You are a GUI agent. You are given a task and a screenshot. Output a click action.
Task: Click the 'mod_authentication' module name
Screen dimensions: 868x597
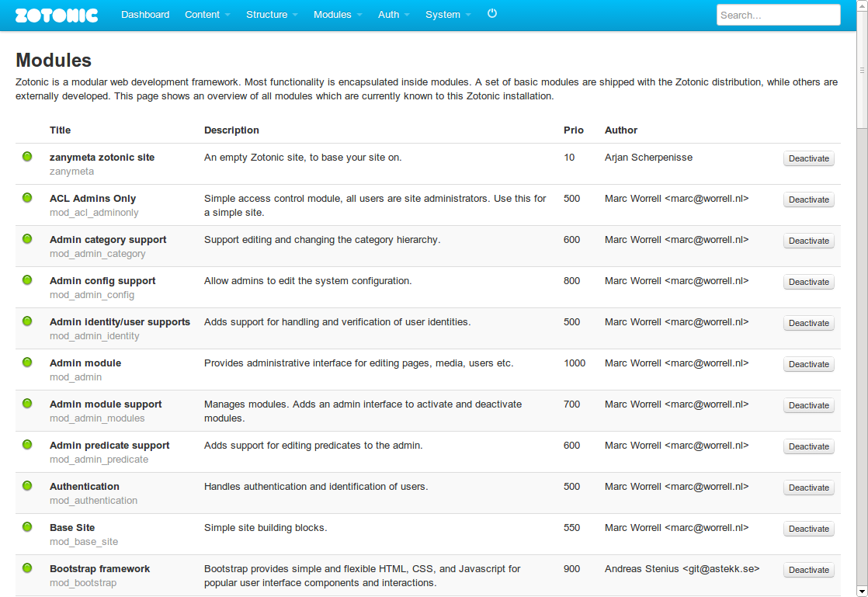point(93,500)
